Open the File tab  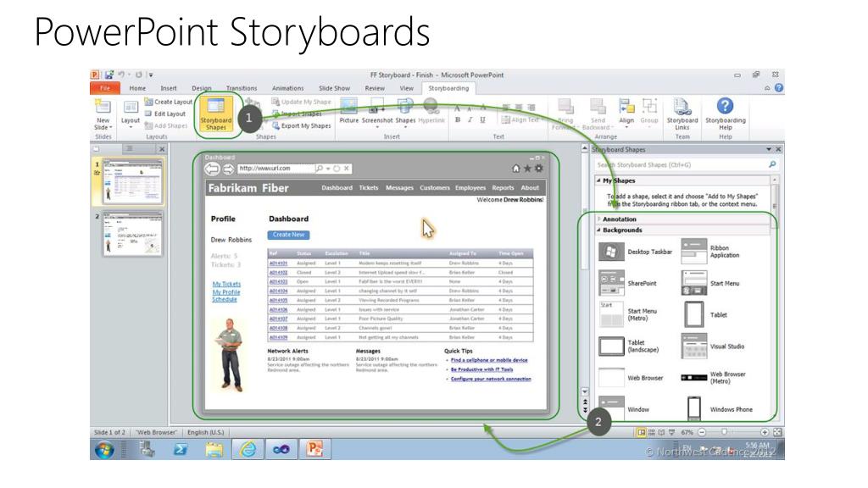[x=105, y=88]
